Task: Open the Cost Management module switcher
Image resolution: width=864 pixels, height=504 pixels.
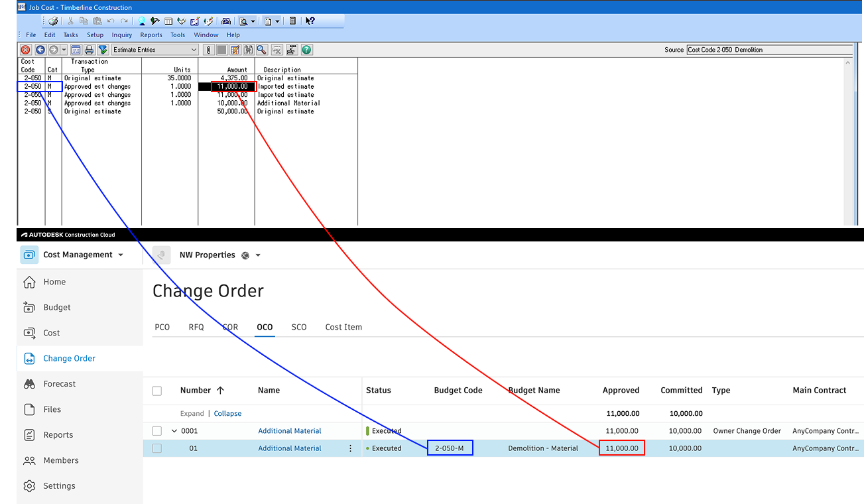Action: pyautogui.click(x=81, y=255)
